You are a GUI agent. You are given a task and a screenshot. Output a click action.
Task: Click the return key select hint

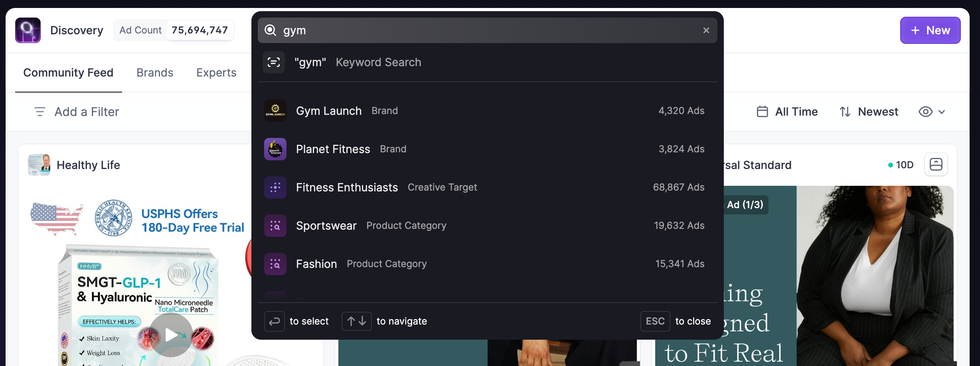[x=275, y=321]
